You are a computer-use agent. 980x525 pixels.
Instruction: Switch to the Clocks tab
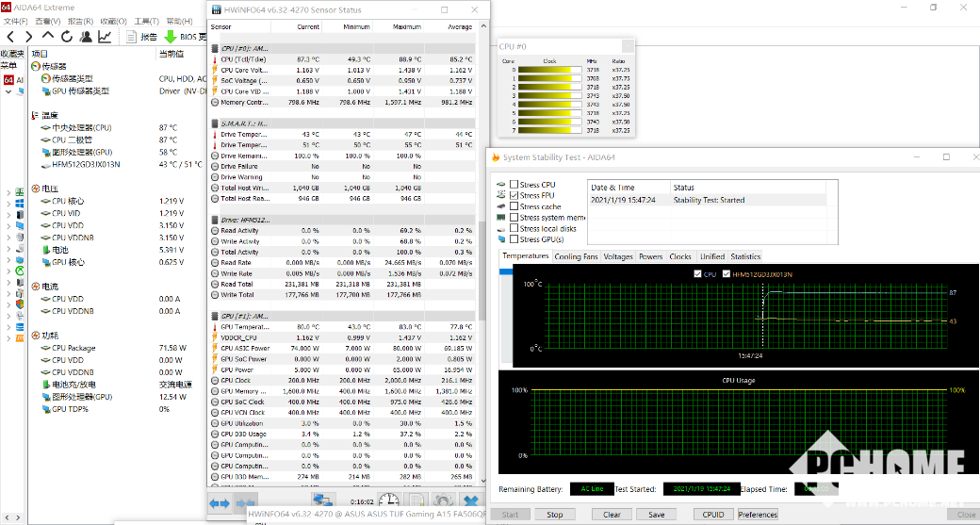coord(680,256)
